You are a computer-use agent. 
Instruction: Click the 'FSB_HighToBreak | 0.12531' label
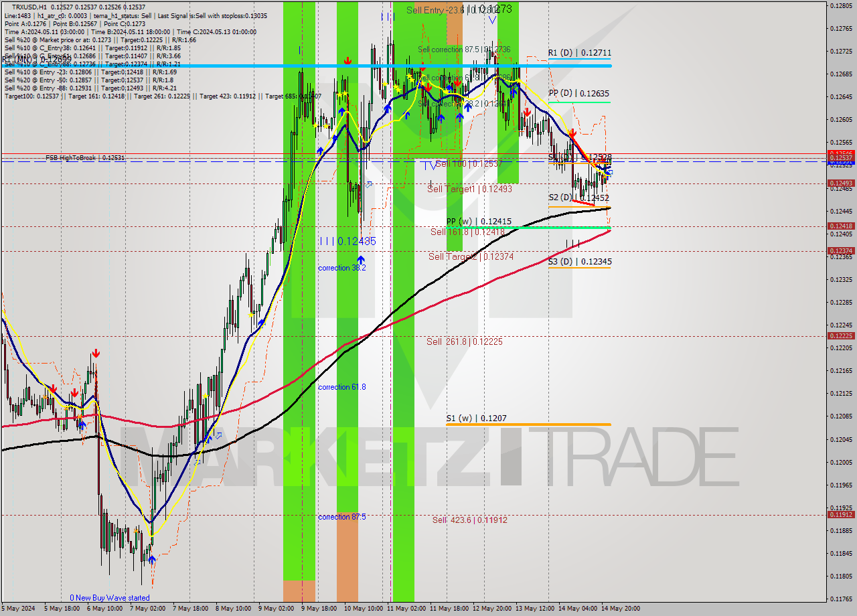tap(85, 158)
